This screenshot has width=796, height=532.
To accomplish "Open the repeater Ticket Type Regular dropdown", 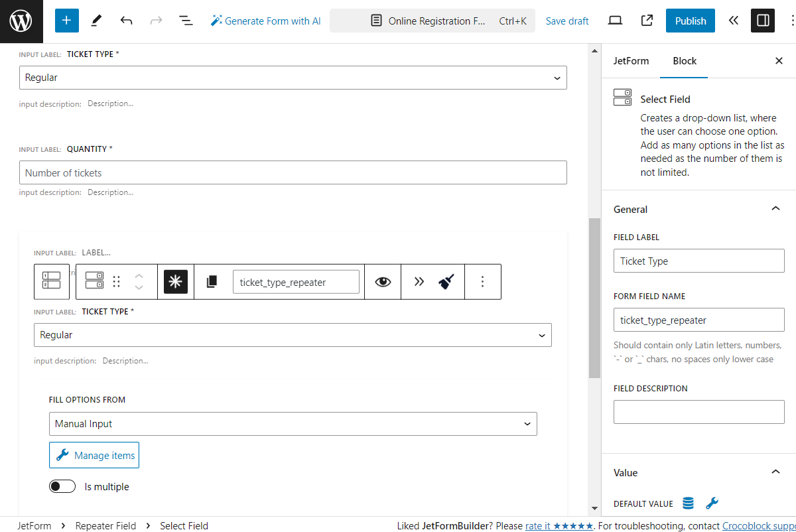I will tap(293, 335).
